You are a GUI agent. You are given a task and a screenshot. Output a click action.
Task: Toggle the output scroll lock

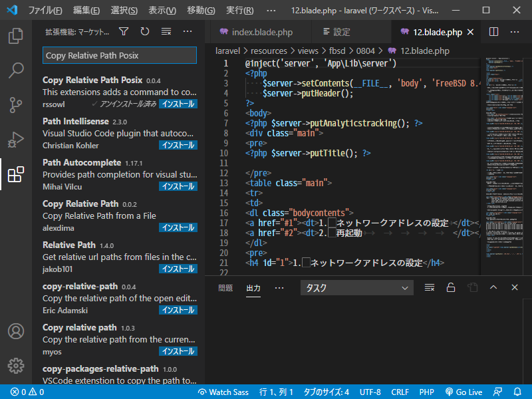[x=451, y=287]
